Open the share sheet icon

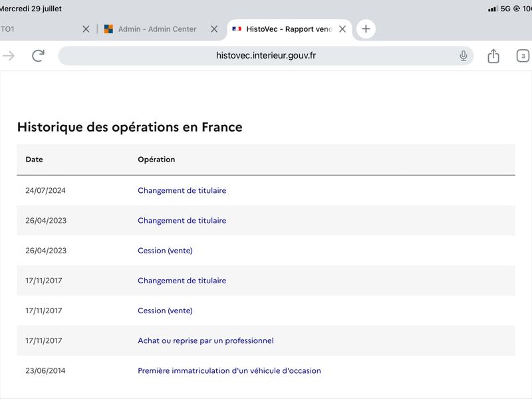(493, 56)
